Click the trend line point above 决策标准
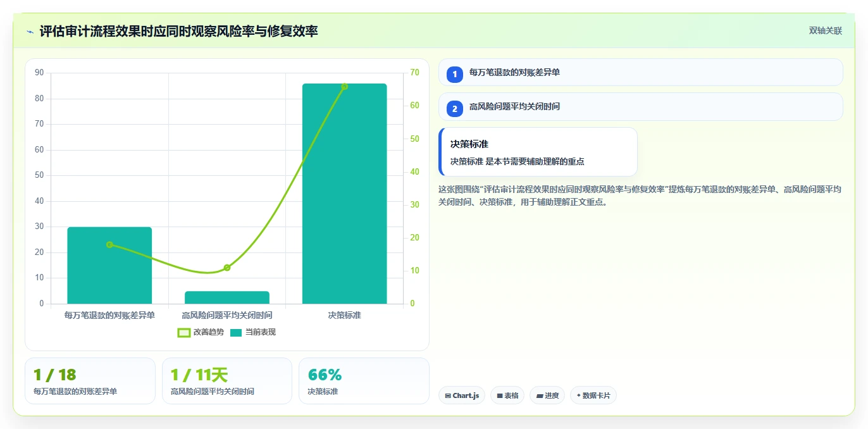Viewport: 868px width, 429px height. click(344, 87)
